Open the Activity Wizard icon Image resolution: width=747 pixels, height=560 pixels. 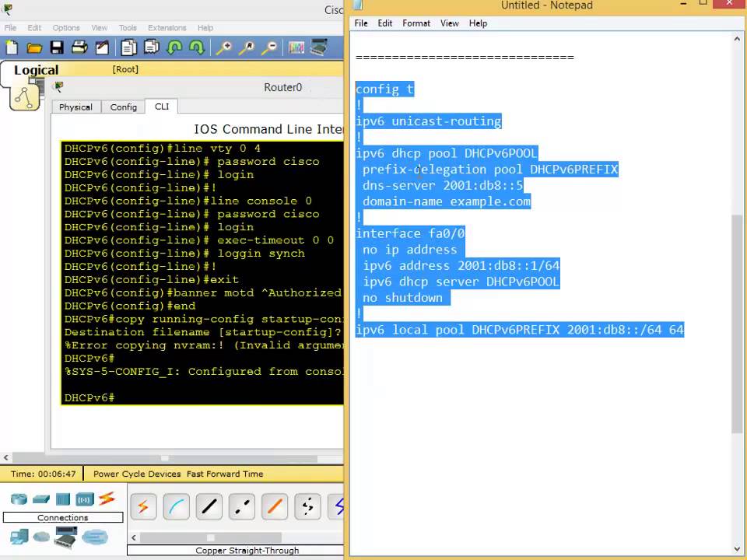[x=103, y=47]
